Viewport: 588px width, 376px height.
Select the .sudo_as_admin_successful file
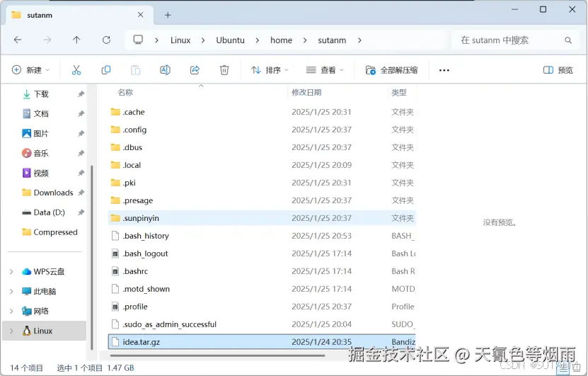coord(262,324)
